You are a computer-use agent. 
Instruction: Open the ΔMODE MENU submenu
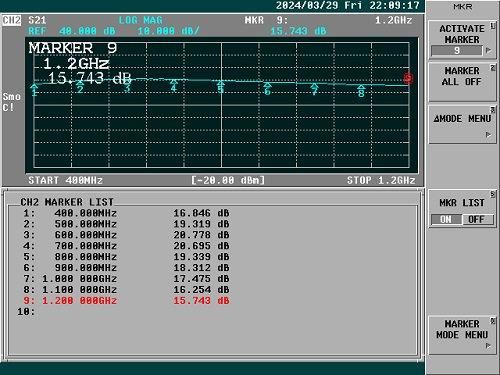pyautogui.click(x=462, y=124)
